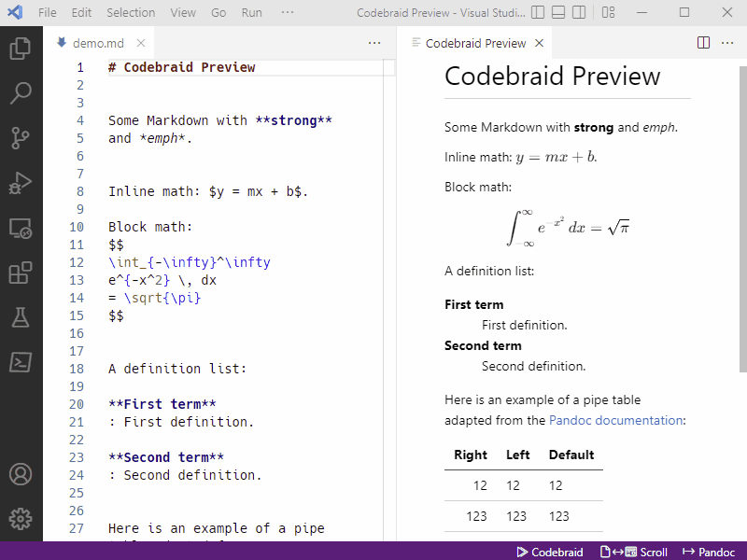Viewport: 747px width, 560px height.
Task: Open the Testing flask view
Action: (21, 317)
